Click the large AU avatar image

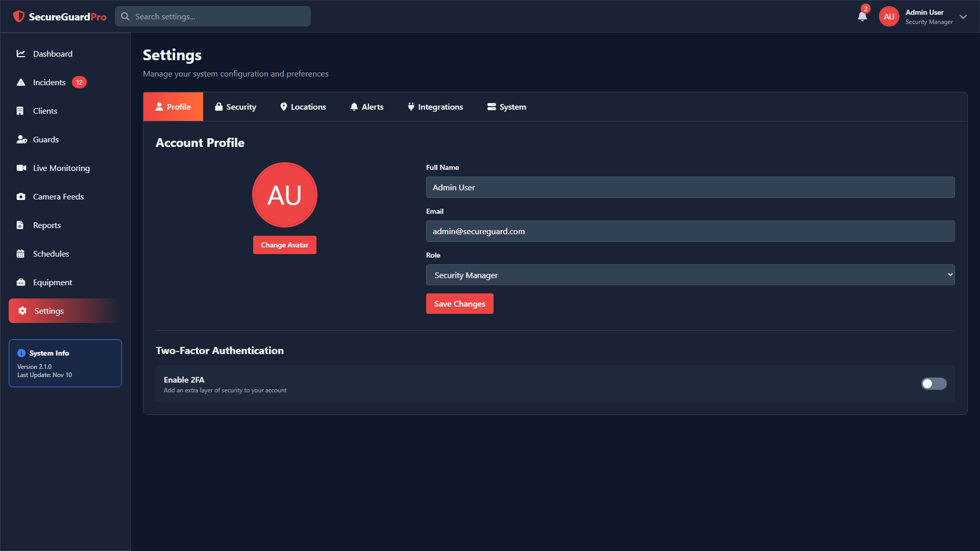coord(284,195)
